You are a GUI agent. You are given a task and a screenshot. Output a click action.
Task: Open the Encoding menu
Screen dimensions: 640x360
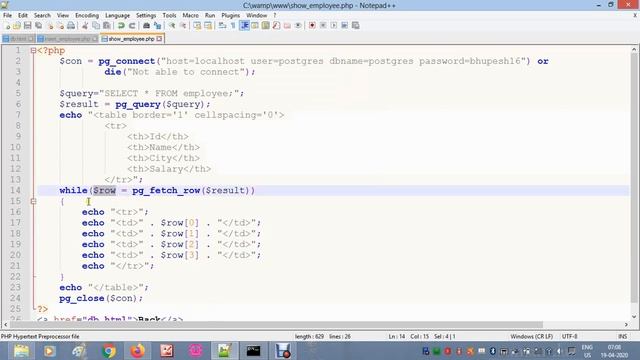(87, 16)
